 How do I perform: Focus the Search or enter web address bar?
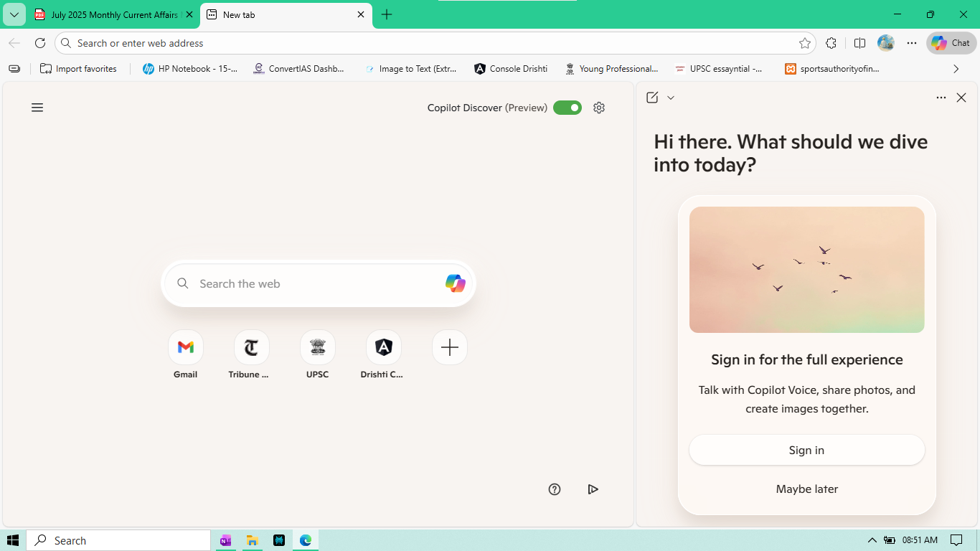coord(435,43)
